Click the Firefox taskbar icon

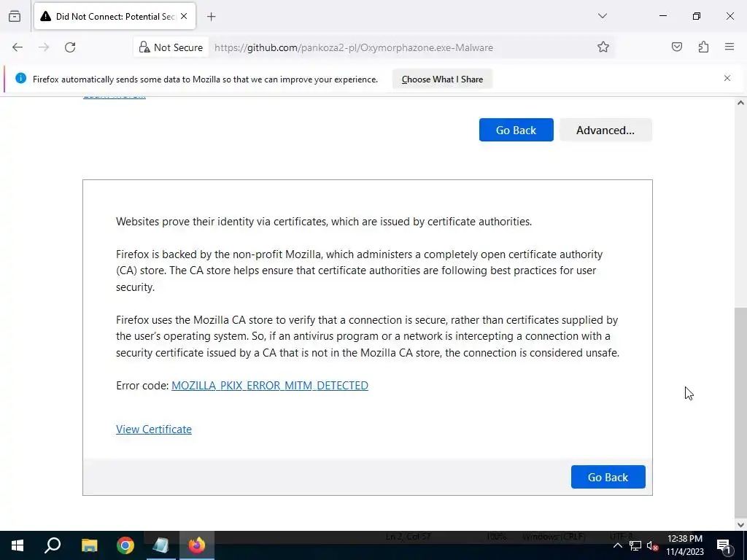[x=197, y=545]
